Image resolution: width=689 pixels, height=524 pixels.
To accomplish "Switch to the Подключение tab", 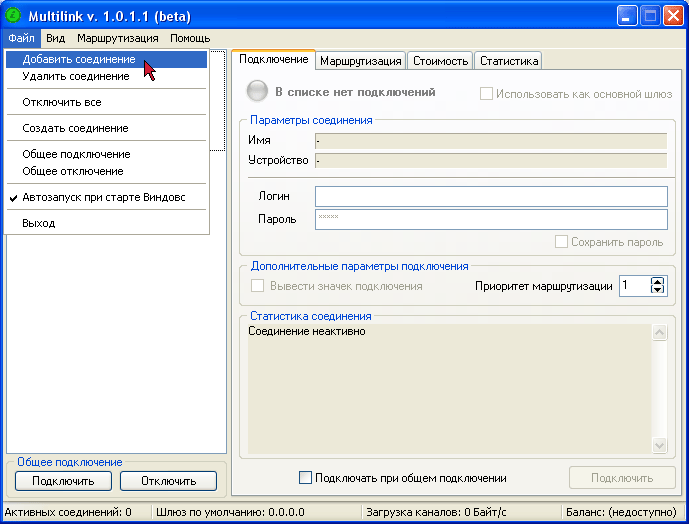I will (273, 59).
